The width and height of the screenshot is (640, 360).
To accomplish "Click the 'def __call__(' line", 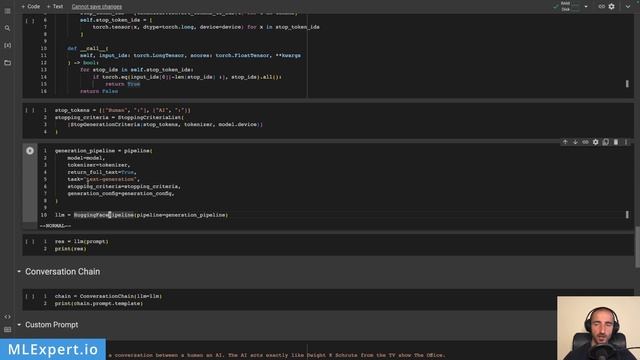I will click(88, 48).
